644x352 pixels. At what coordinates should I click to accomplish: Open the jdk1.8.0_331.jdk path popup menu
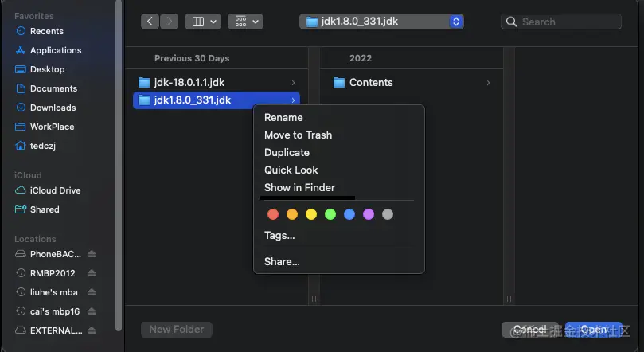381,22
